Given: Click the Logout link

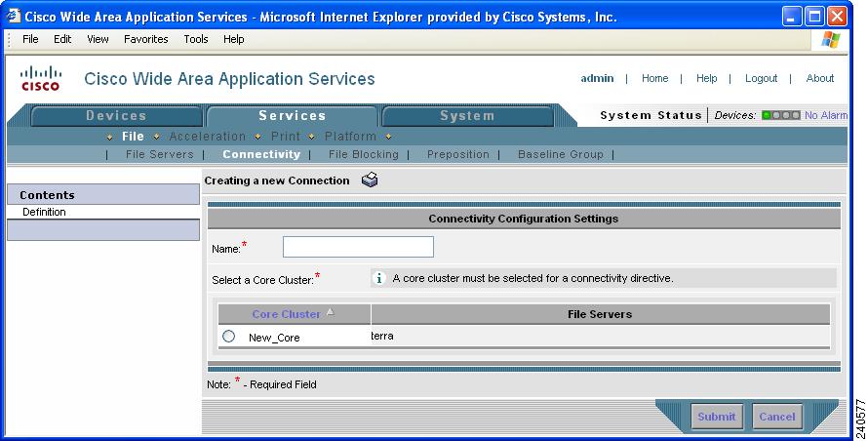Looking at the screenshot, I should 761,78.
